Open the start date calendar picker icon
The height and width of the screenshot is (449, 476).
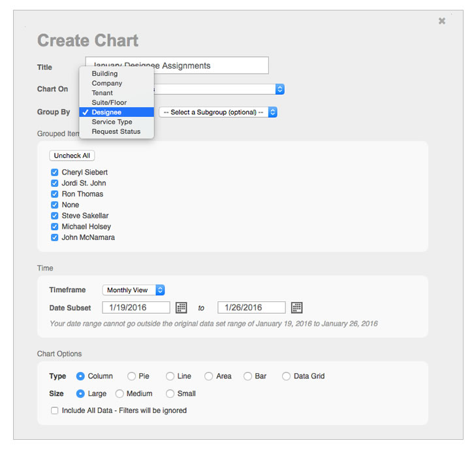(182, 308)
